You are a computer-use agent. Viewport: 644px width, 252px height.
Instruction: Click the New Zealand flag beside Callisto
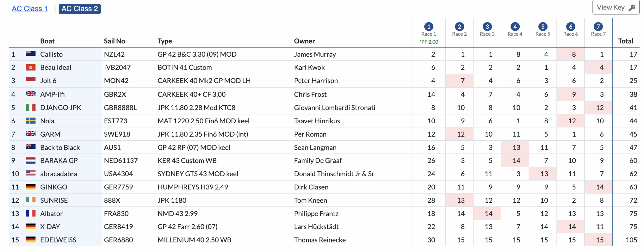coord(31,53)
